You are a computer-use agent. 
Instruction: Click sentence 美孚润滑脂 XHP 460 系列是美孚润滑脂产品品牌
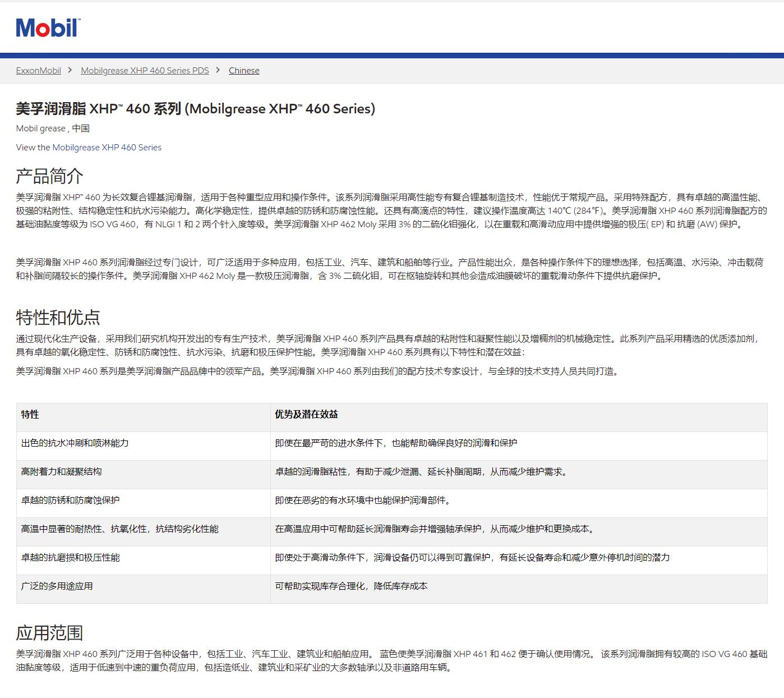point(319,371)
